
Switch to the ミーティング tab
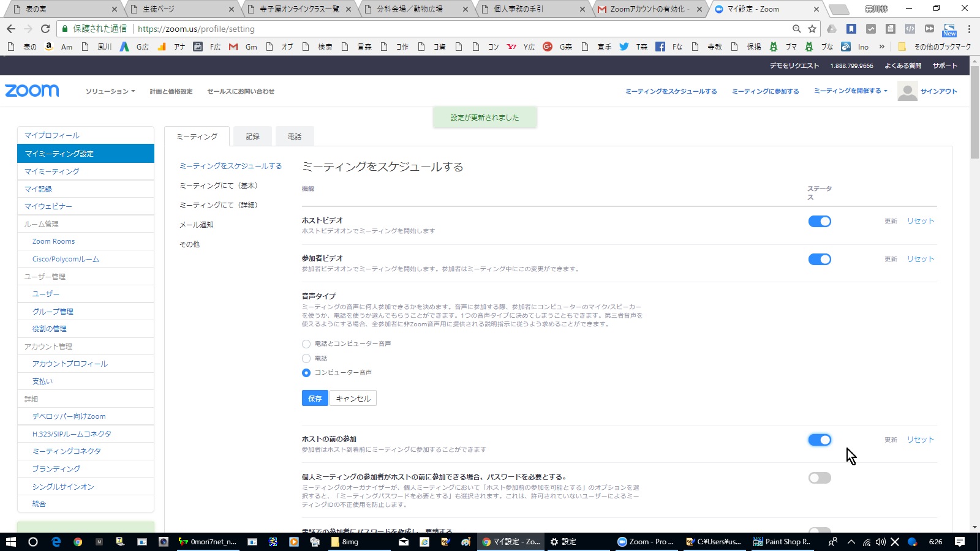pos(197,137)
